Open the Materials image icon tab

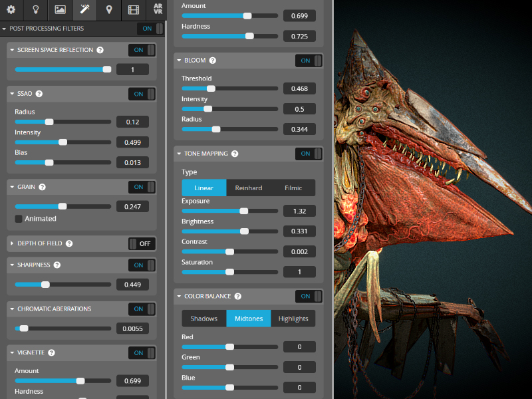tap(60, 10)
